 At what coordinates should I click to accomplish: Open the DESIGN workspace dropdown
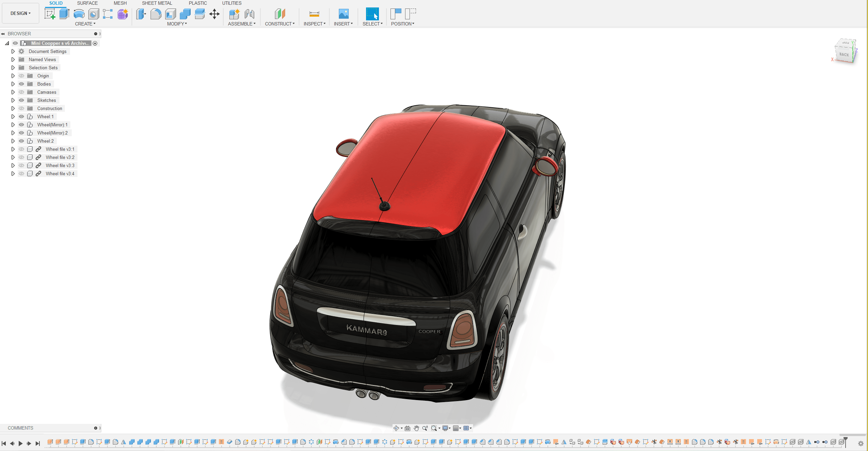click(x=20, y=13)
